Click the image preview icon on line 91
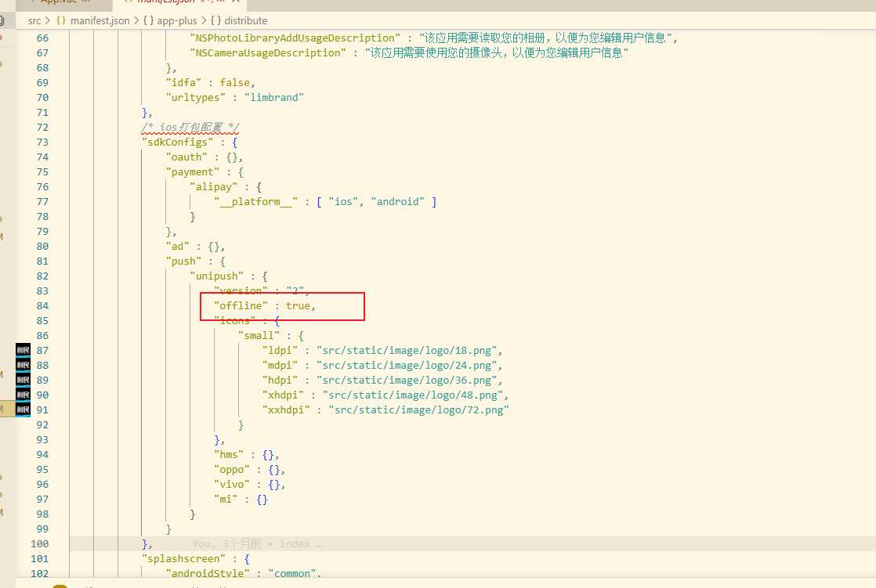Viewport: 876px width, 588px height. (x=23, y=409)
